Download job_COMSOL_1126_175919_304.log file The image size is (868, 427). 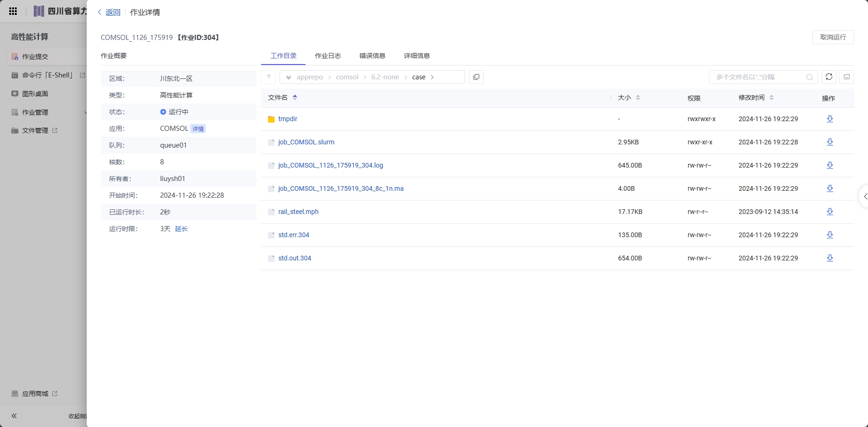(830, 165)
